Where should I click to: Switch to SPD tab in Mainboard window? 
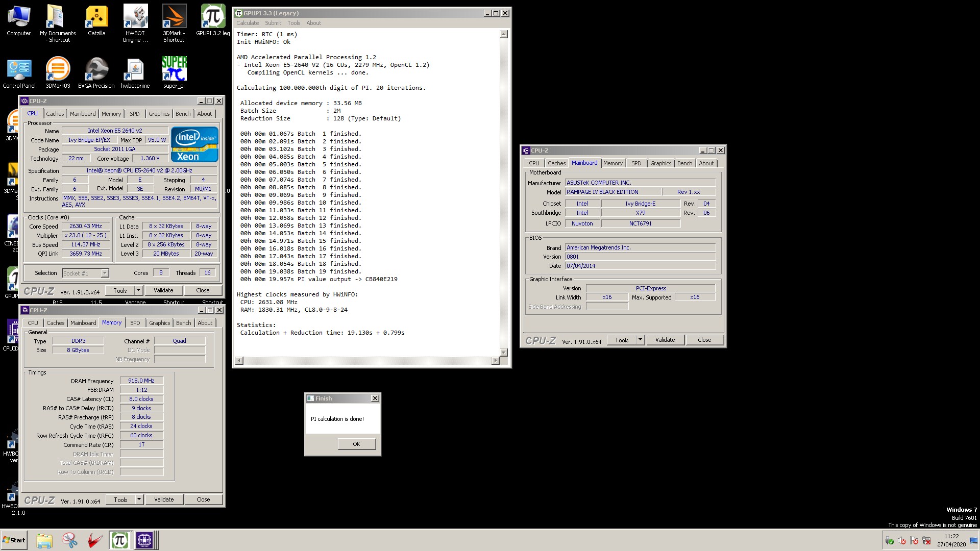(636, 163)
